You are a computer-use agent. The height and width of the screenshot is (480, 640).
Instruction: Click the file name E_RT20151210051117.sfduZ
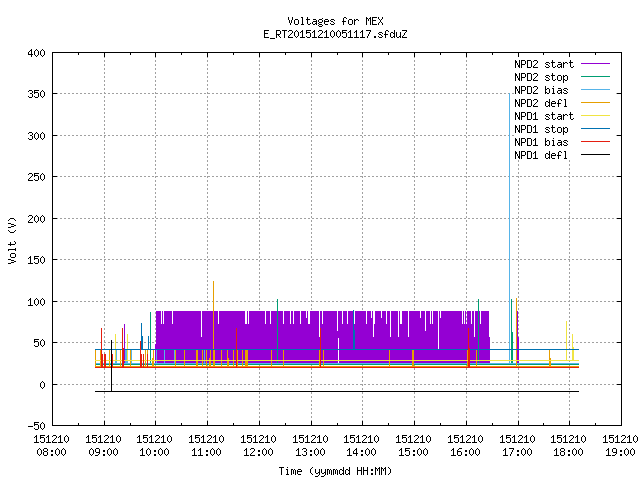(x=335, y=34)
